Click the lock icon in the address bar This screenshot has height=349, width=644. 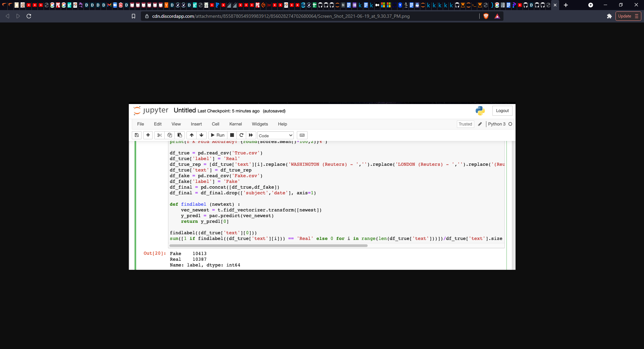click(147, 16)
